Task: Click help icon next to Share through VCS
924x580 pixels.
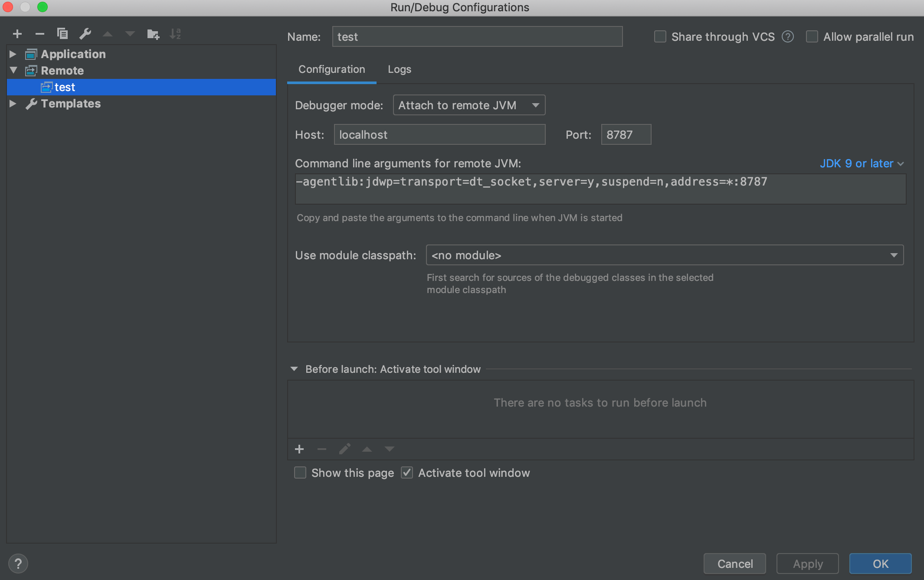Action: [x=788, y=37]
